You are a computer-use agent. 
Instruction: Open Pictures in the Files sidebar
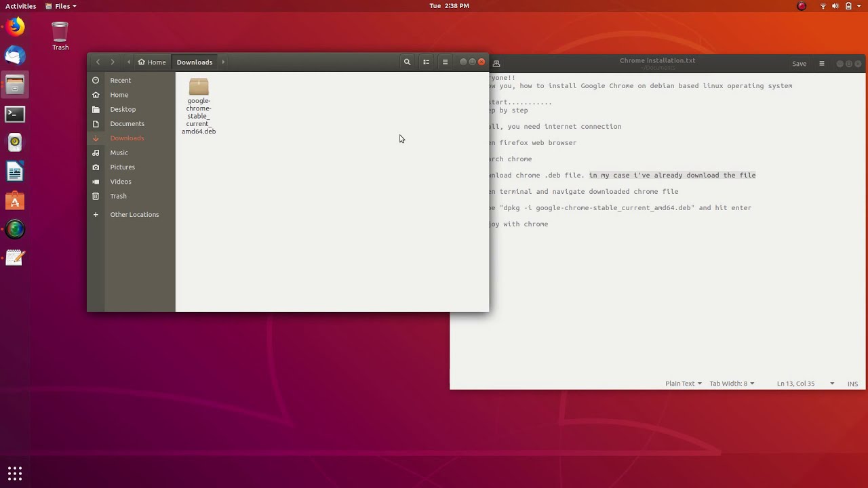pyautogui.click(x=131, y=167)
